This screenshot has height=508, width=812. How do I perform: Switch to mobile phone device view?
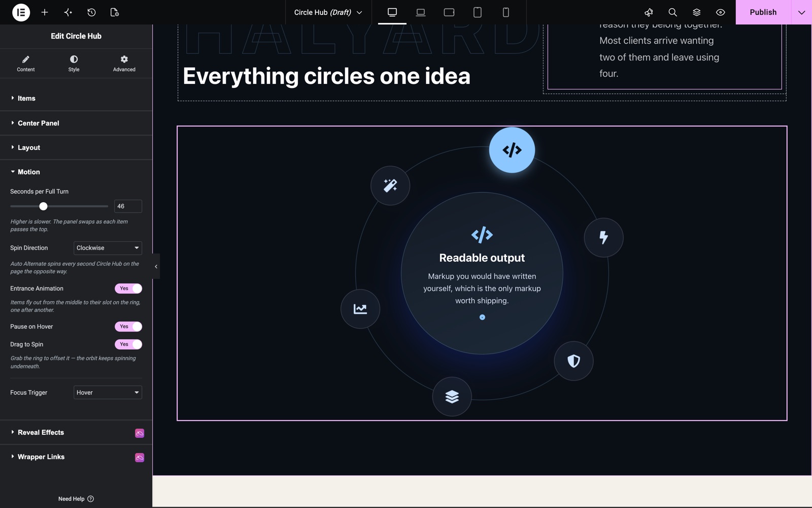click(x=506, y=12)
